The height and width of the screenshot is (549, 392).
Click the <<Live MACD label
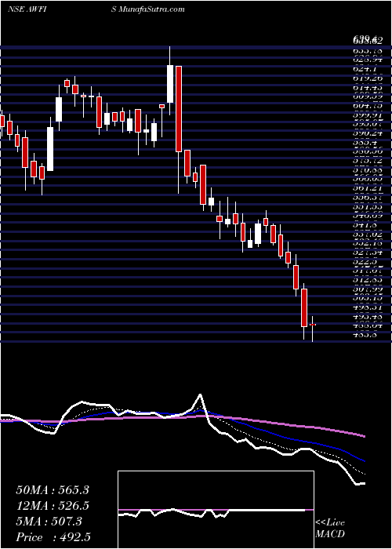[330, 529]
